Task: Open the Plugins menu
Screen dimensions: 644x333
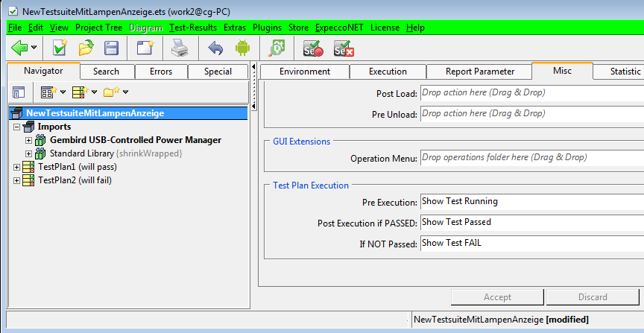Action: coord(267,28)
